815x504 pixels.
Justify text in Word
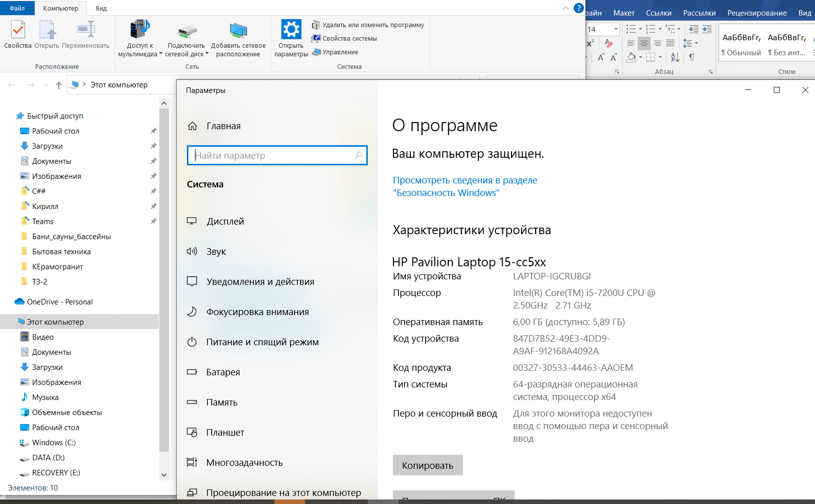[670, 44]
